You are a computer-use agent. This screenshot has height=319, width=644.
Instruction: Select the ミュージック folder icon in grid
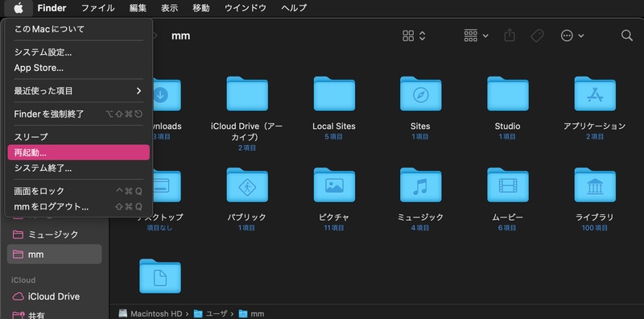click(x=421, y=185)
